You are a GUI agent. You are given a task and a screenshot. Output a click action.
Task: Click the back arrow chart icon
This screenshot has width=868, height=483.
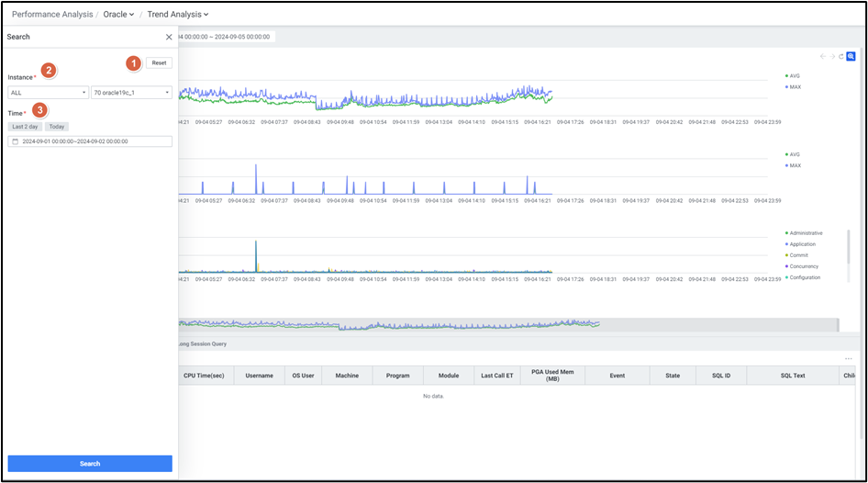tap(823, 56)
